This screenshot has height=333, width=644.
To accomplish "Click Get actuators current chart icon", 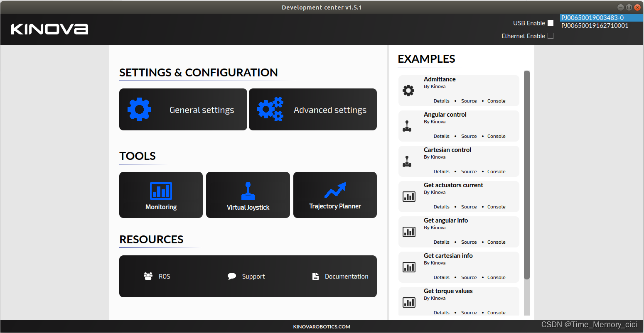I will click(409, 196).
